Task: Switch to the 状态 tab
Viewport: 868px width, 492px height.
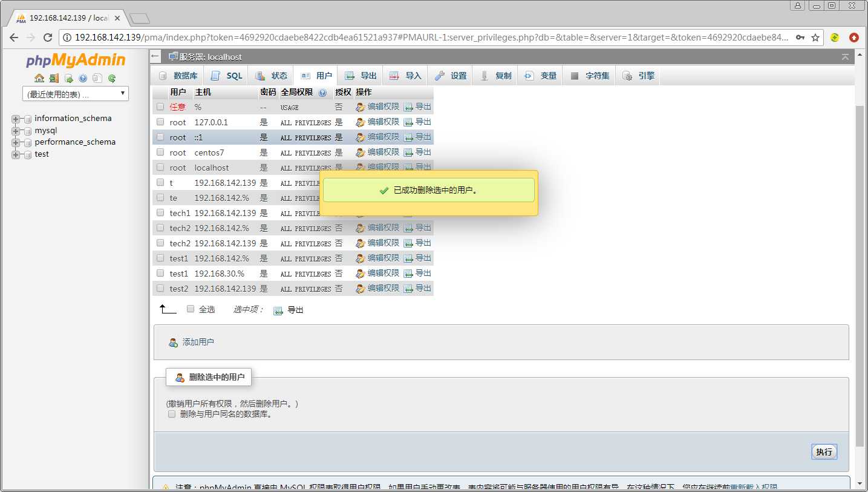Action: (x=271, y=76)
